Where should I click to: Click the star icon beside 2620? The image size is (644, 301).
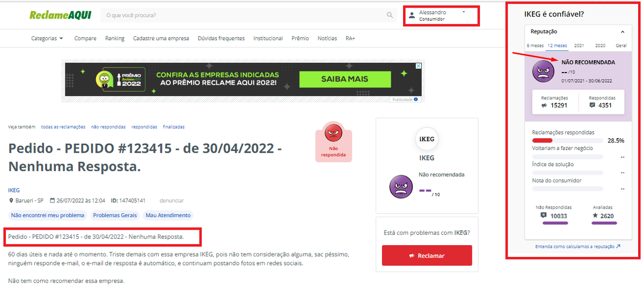click(x=595, y=215)
